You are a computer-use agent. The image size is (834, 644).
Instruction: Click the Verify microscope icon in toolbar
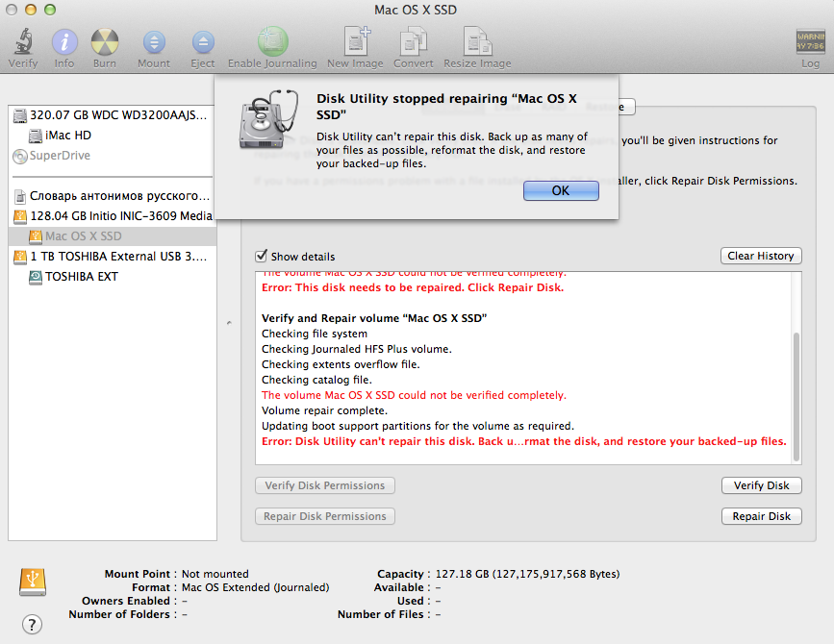pyautogui.click(x=23, y=41)
